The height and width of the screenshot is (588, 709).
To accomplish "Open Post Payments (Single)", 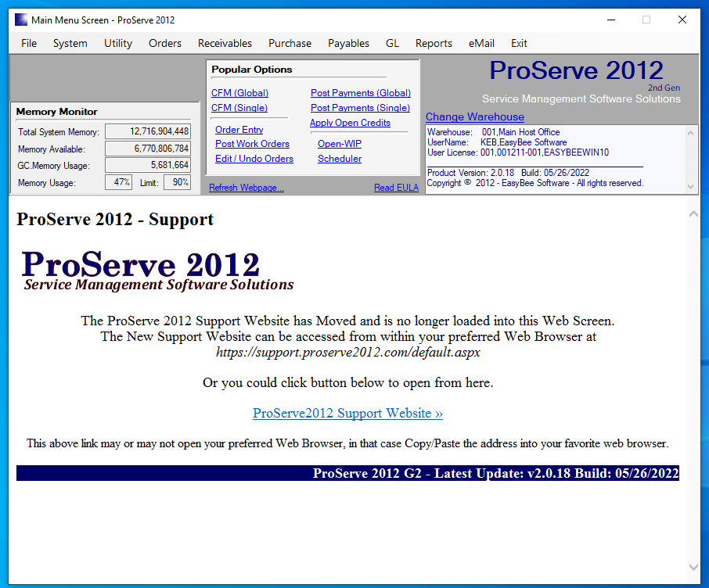I will (360, 108).
